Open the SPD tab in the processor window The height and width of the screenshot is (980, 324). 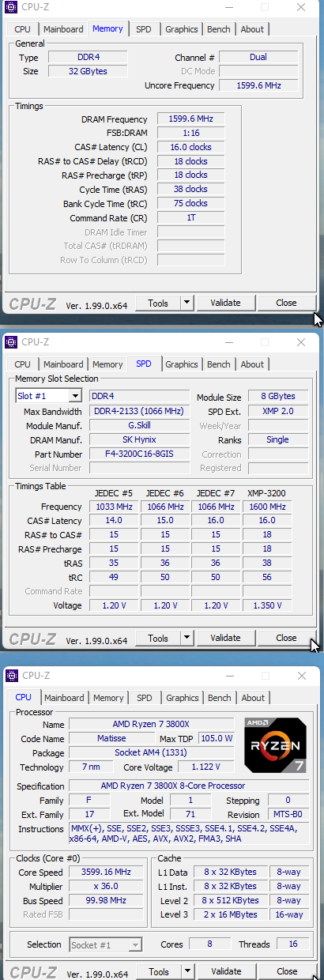coord(145,698)
